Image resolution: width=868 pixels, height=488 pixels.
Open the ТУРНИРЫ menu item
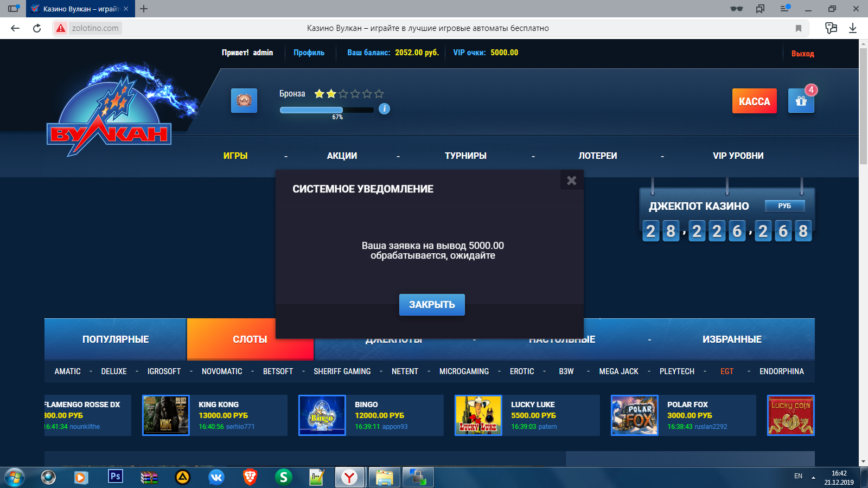(465, 156)
